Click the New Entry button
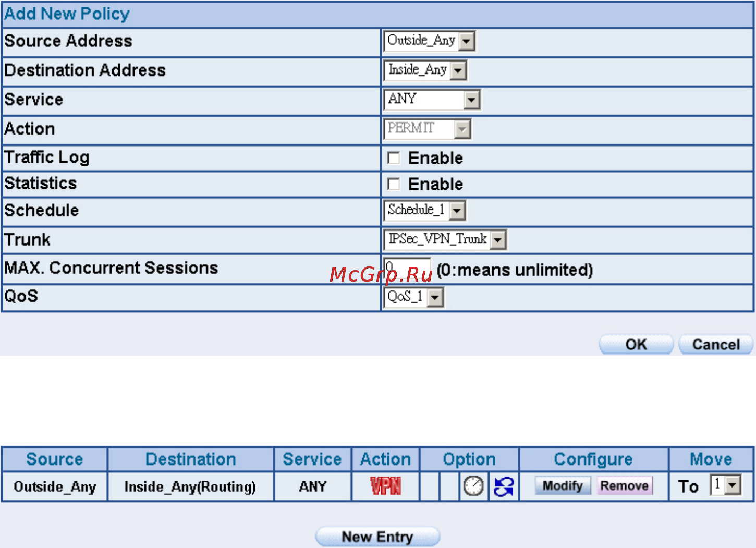This screenshot has width=756, height=548. pyautogui.click(x=377, y=537)
